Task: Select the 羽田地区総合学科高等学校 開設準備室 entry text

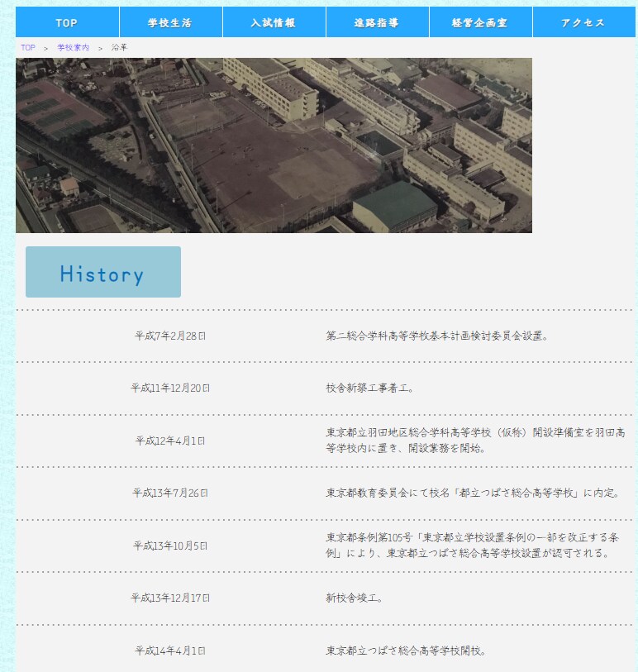Action: coord(475,441)
